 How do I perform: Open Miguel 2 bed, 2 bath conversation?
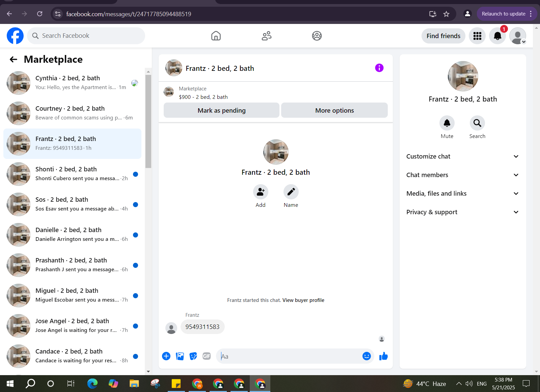click(72, 296)
